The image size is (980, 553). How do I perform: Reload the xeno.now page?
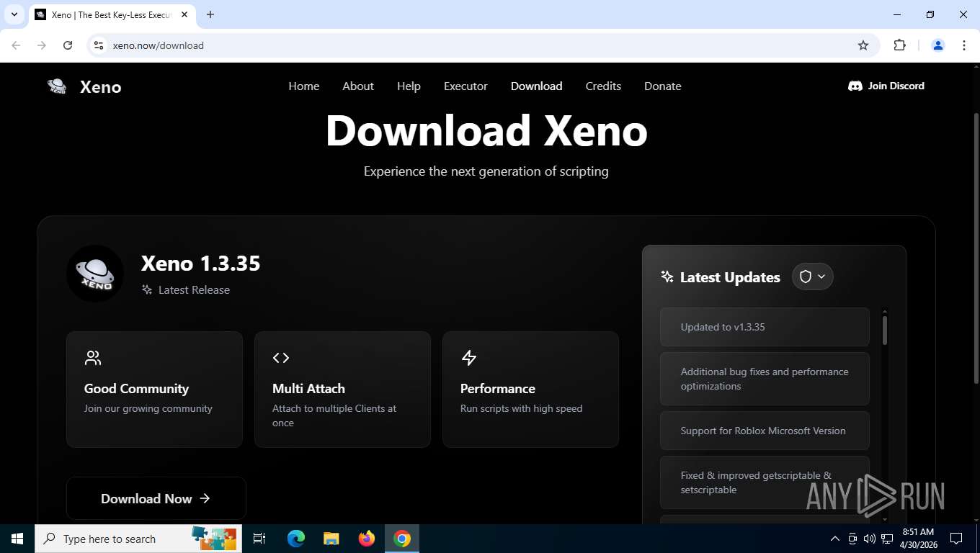(68, 45)
